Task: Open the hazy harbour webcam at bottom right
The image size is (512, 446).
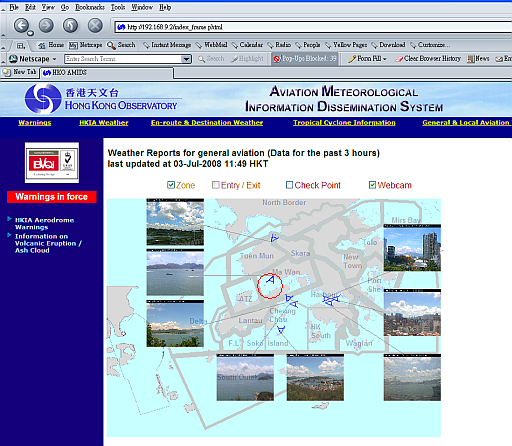Action: click(412, 377)
